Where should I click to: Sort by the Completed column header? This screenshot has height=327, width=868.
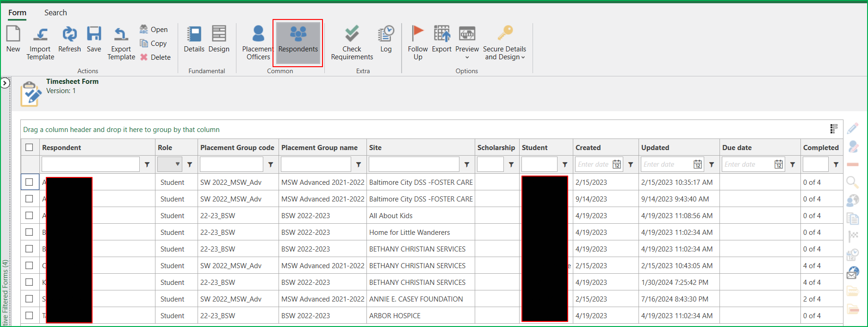click(821, 147)
